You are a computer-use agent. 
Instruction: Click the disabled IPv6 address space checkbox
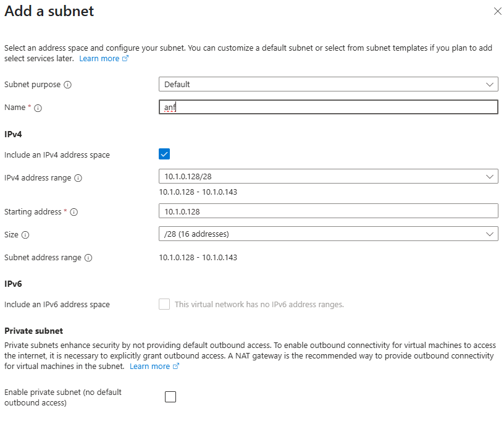[x=164, y=304]
